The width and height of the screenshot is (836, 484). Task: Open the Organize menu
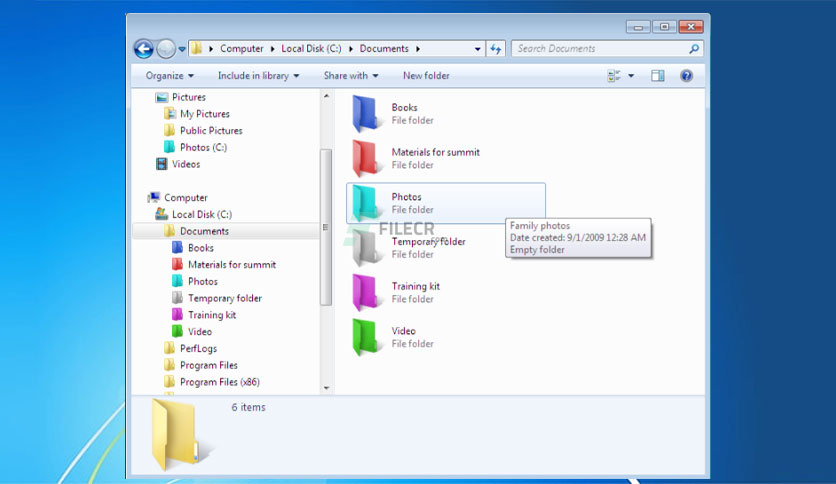(170, 76)
